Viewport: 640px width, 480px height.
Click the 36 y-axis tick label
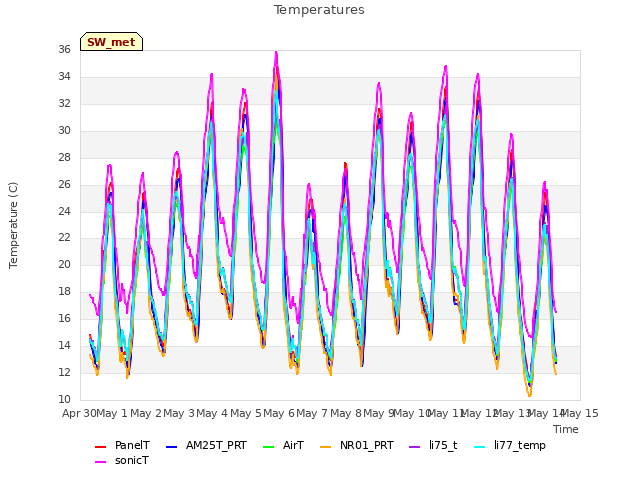tap(64, 49)
